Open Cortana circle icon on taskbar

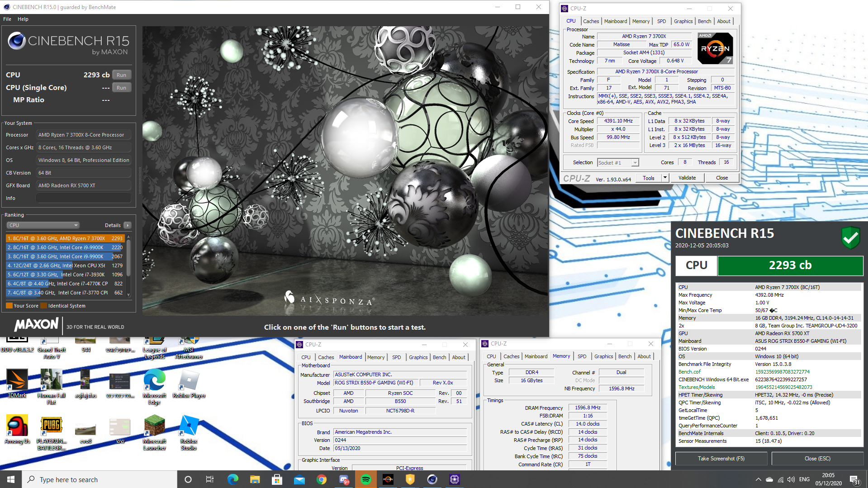point(188,479)
